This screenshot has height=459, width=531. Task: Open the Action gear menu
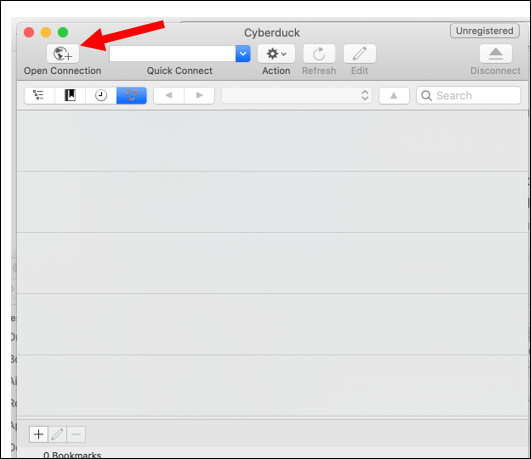(x=276, y=54)
